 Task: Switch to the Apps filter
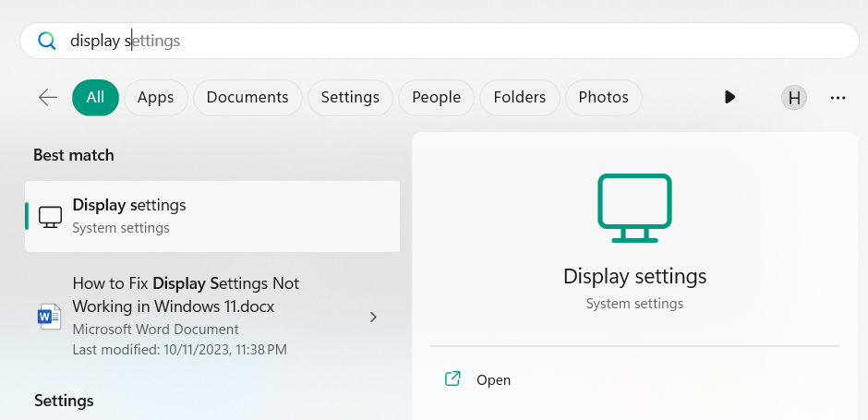click(x=156, y=97)
